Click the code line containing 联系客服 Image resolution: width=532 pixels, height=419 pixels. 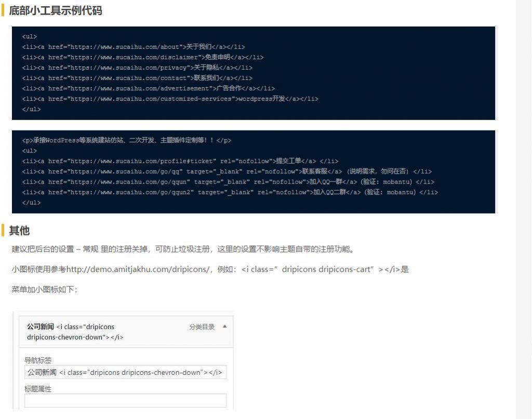pyautogui.click(x=227, y=172)
